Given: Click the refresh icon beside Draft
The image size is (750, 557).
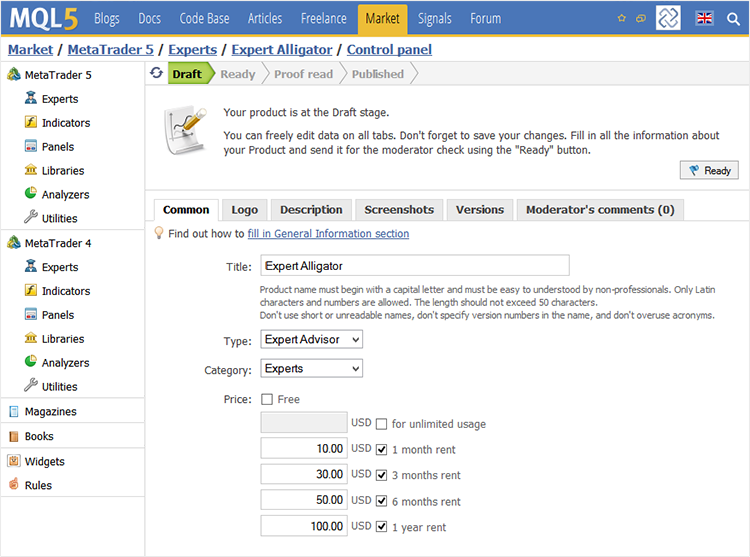Looking at the screenshot, I should 156,73.
